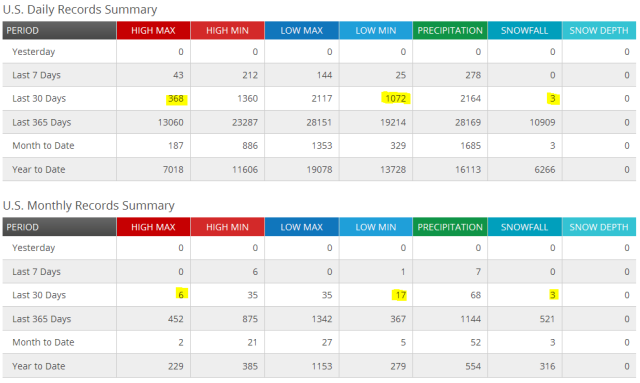Select the cell showing 11606
This screenshot has height=383, width=640.
click(x=228, y=169)
